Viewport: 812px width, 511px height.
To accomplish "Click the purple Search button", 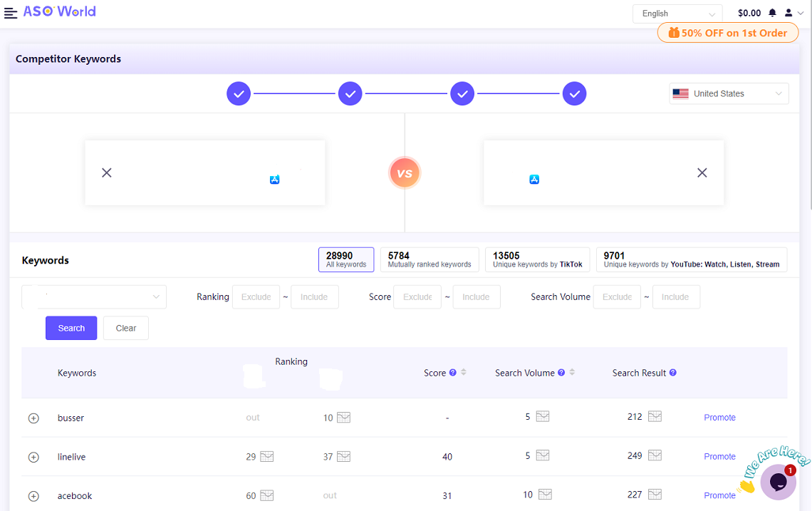I will coord(71,328).
